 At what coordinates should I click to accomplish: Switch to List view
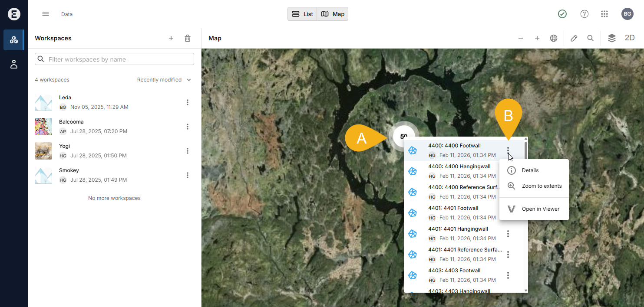tap(303, 14)
